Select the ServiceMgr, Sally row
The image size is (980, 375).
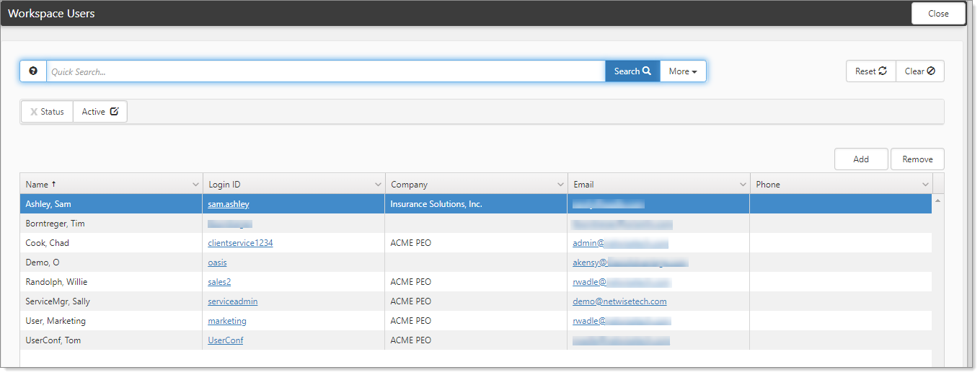tap(476, 301)
